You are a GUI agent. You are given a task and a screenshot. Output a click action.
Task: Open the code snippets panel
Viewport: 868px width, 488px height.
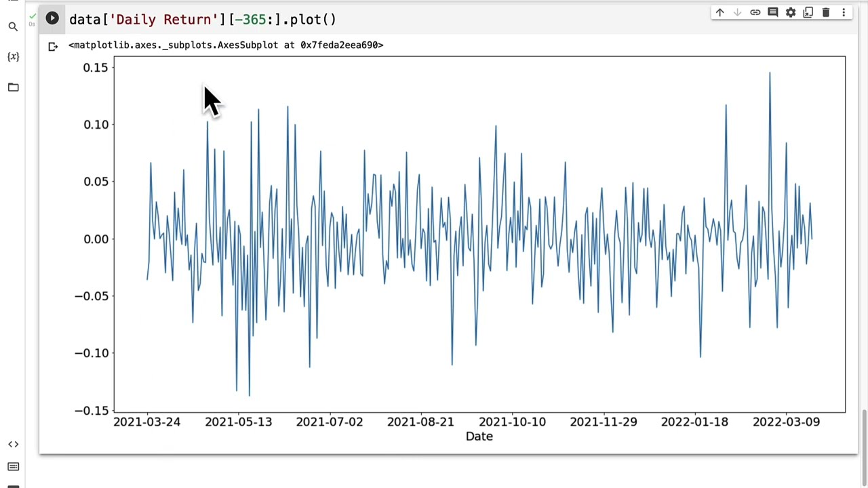[x=13, y=444]
